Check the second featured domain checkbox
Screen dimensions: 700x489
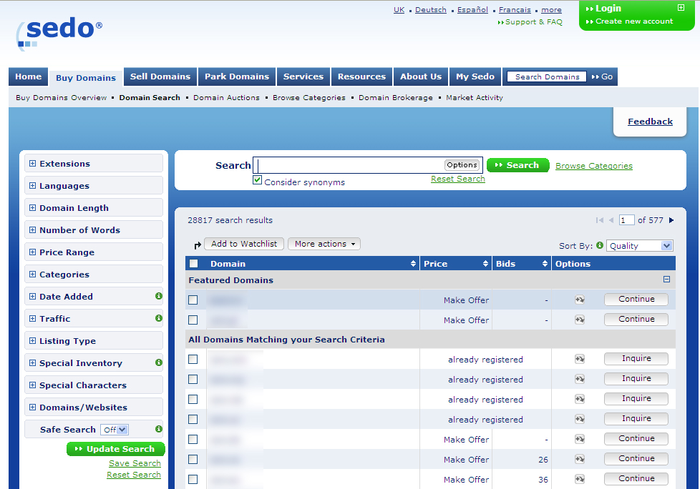tap(193, 320)
